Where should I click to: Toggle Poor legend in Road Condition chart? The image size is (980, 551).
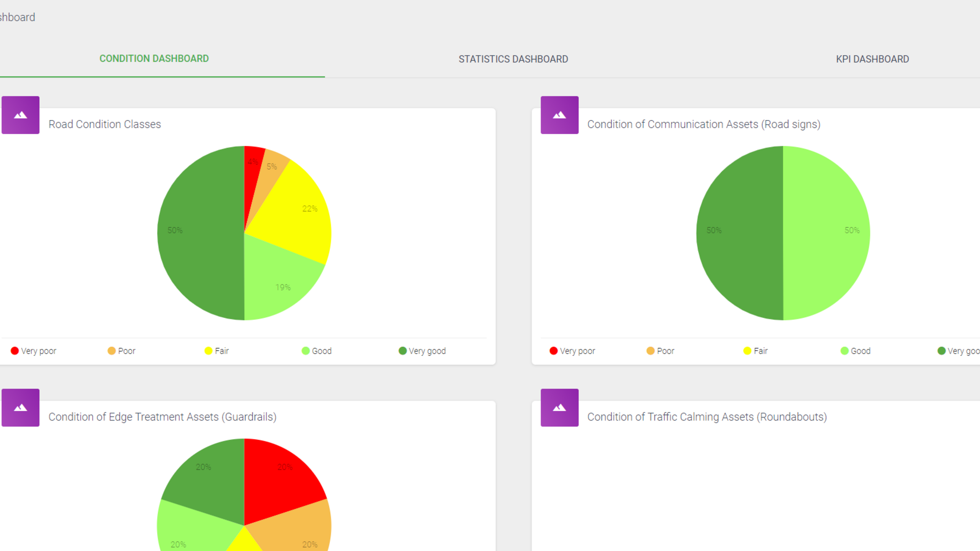tap(122, 351)
